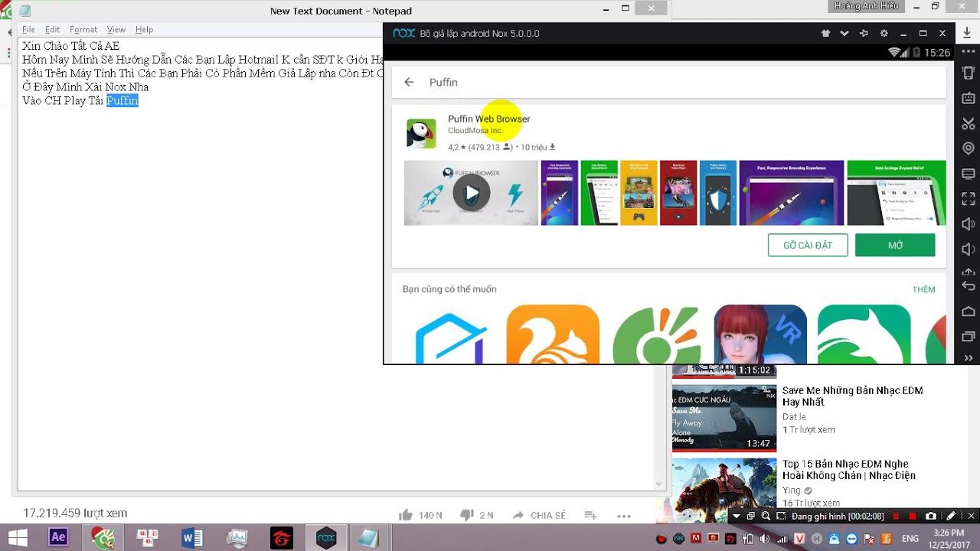980x551 pixels.
Task: Open Notepad View menu
Action: [116, 30]
